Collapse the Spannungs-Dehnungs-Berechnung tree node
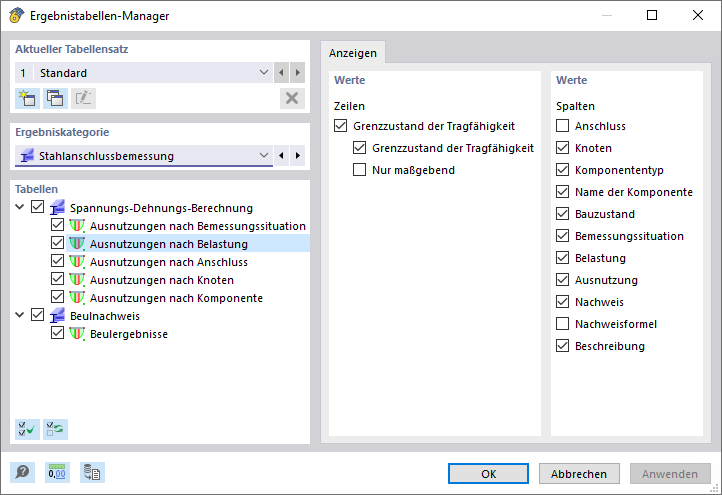722x495 pixels. click(x=21, y=208)
